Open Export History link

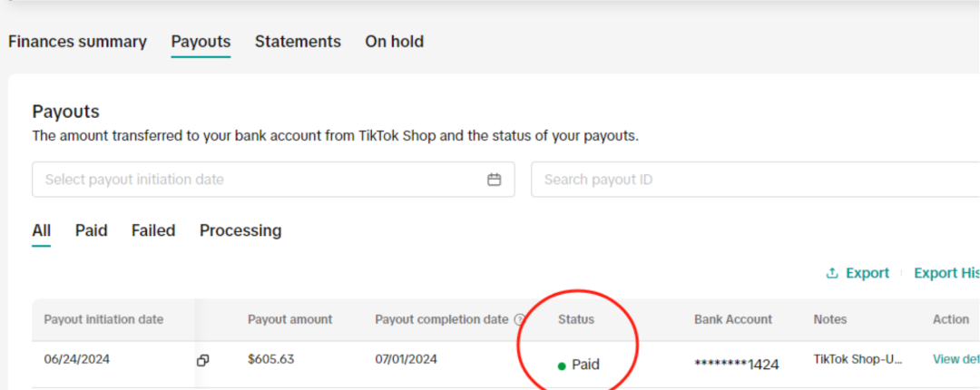(946, 273)
